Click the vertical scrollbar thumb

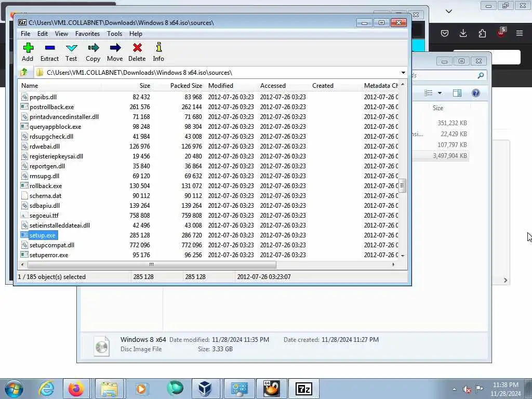[403, 185]
